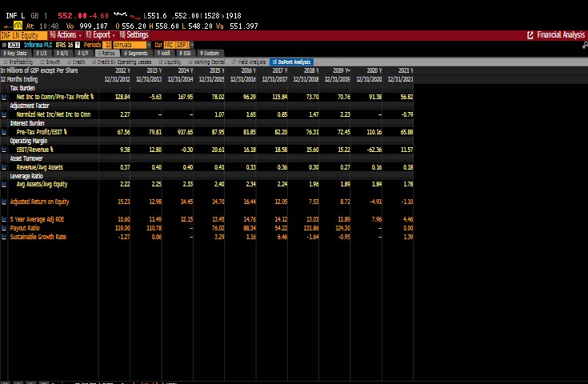The height and width of the screenshot is (384, 588).
Task: Click pop-out icon next to Financial Analysis
Action: point(530,35)
